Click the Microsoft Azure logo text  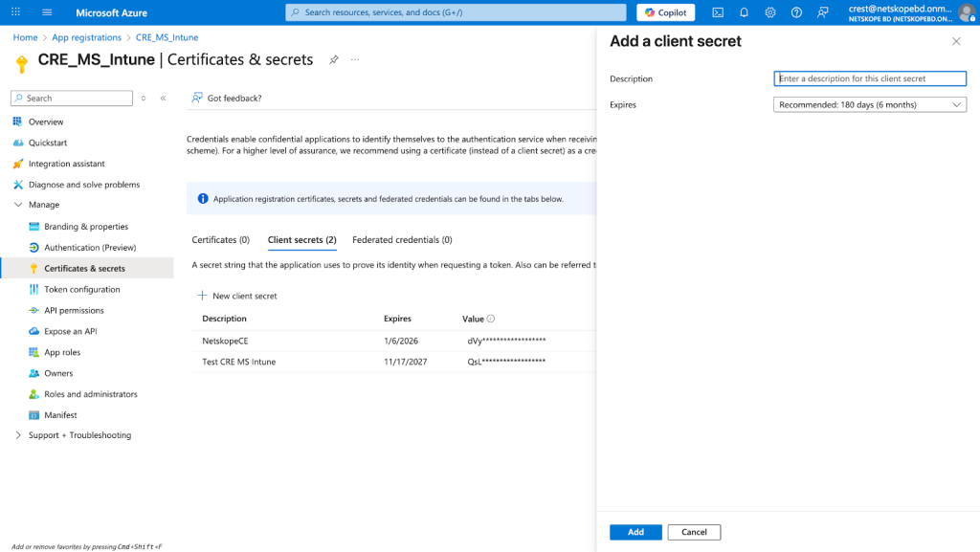(x=111, y=12)
